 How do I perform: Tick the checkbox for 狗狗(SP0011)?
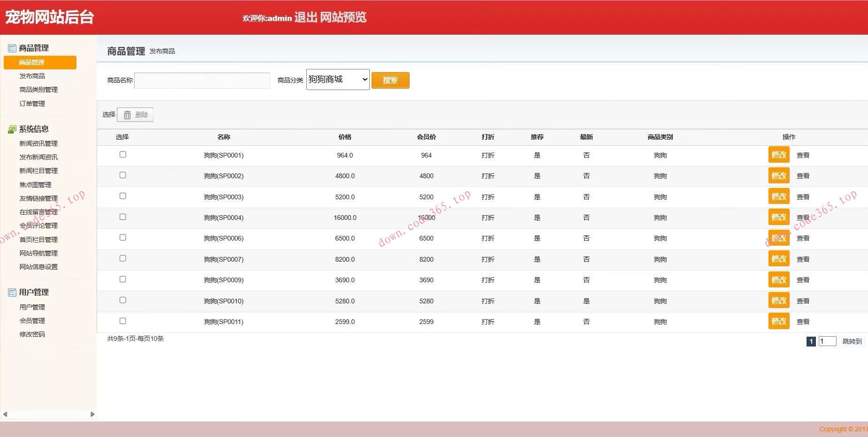tap(123, 321)
